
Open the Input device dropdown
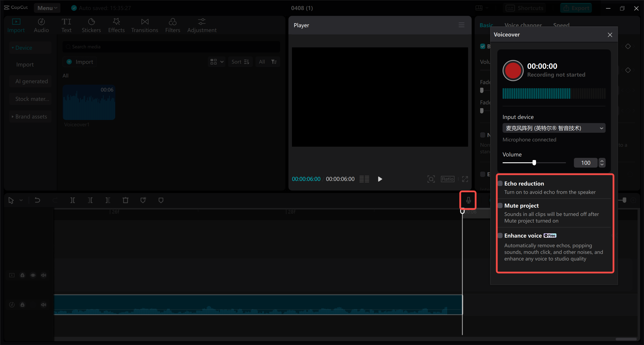coord(554,128)
